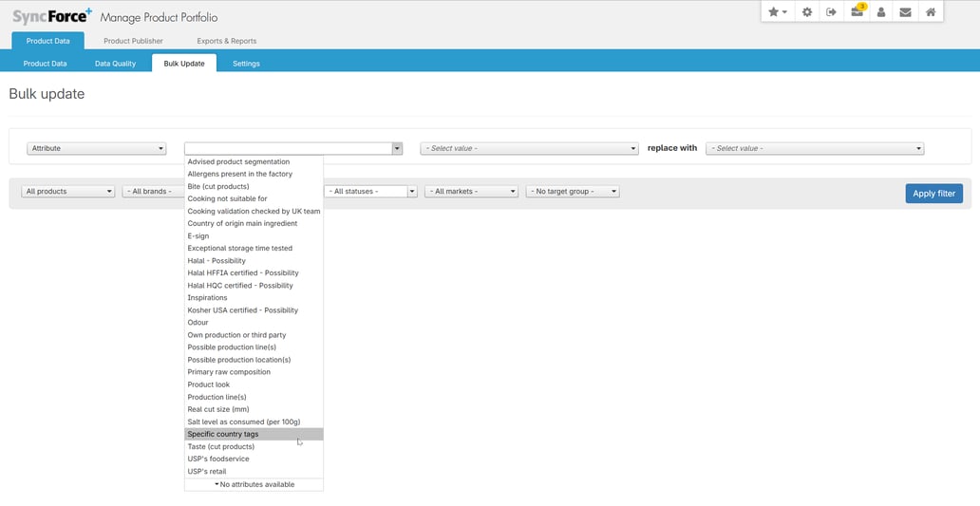Click No attributes available footer
The width and height of the screenshot is (980, 506).
(x=254, y=484)
